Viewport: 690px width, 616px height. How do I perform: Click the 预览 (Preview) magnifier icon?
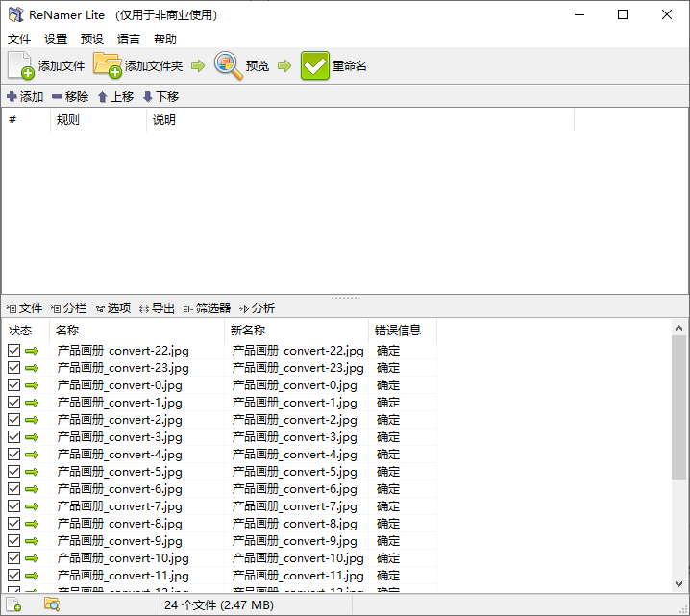229,65
